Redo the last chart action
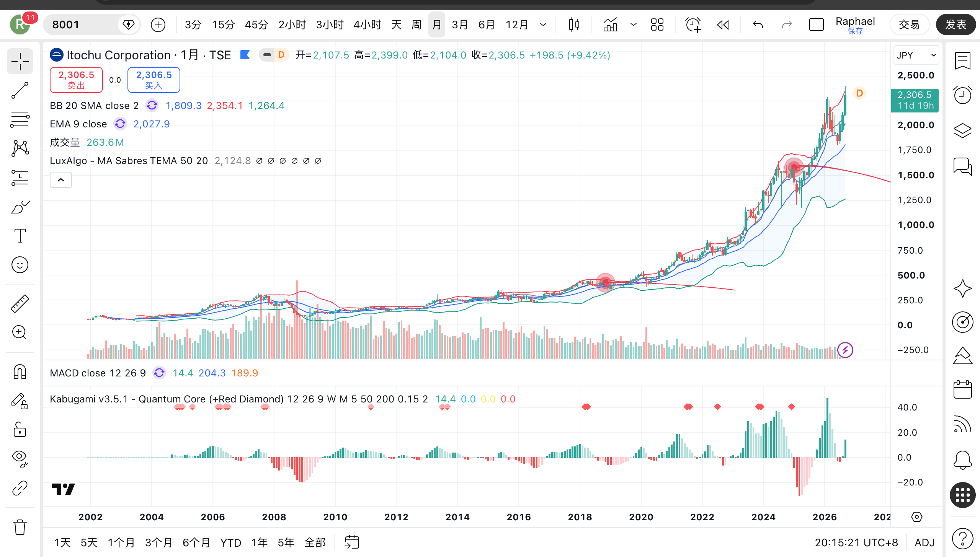The width and height of the screenshot is (980, 557). click(x=787, y=25)
